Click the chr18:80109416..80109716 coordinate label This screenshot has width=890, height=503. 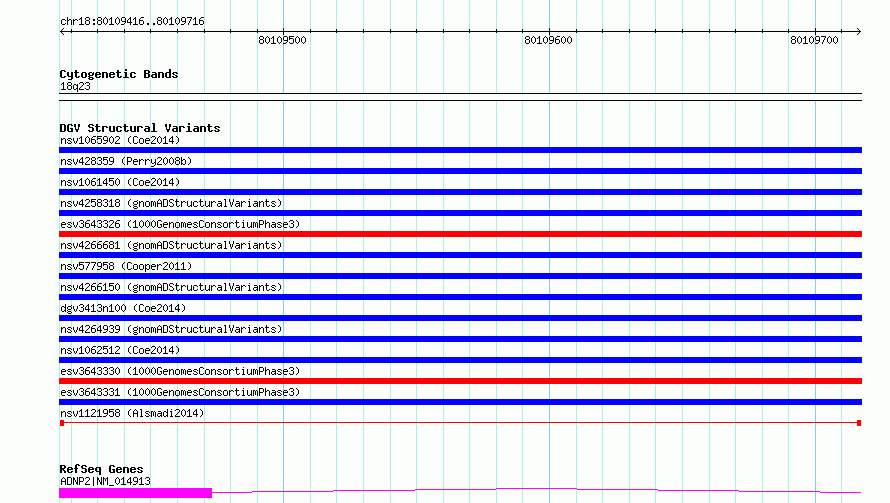click(x=132, y=21)
